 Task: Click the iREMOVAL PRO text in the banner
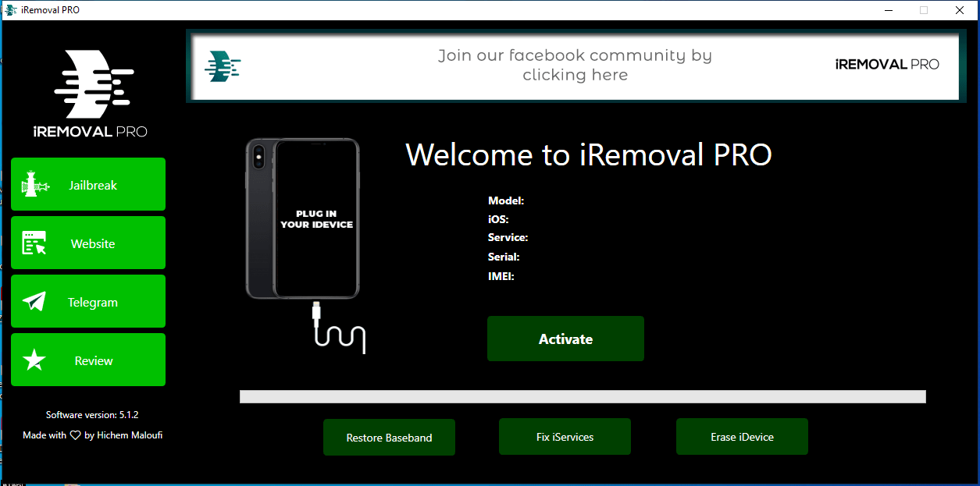886,64
